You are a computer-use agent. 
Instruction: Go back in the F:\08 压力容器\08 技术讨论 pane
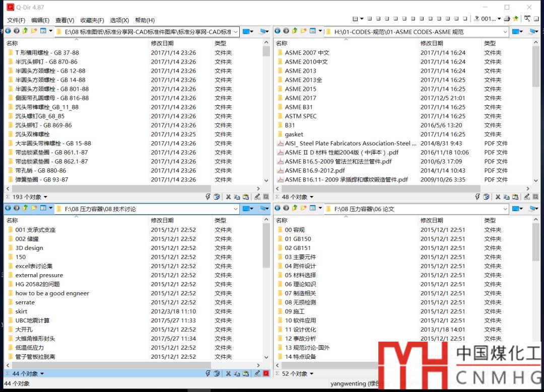8,208
